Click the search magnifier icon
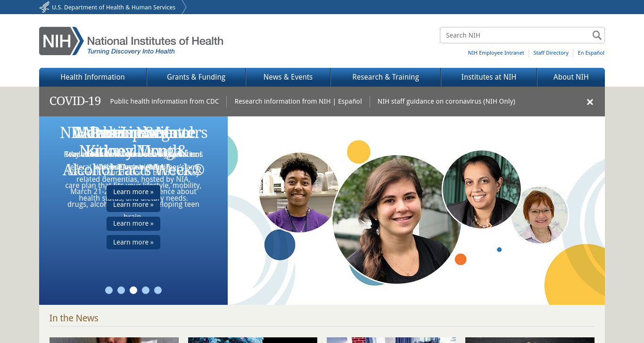Image resolution: width=644 pixels, height=343 pixels. point(597,35)
